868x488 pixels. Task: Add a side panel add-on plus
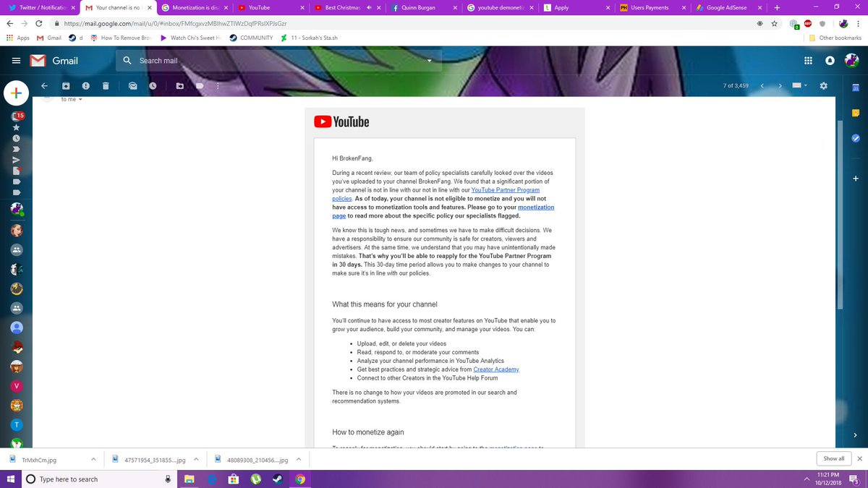pos(855,178)
